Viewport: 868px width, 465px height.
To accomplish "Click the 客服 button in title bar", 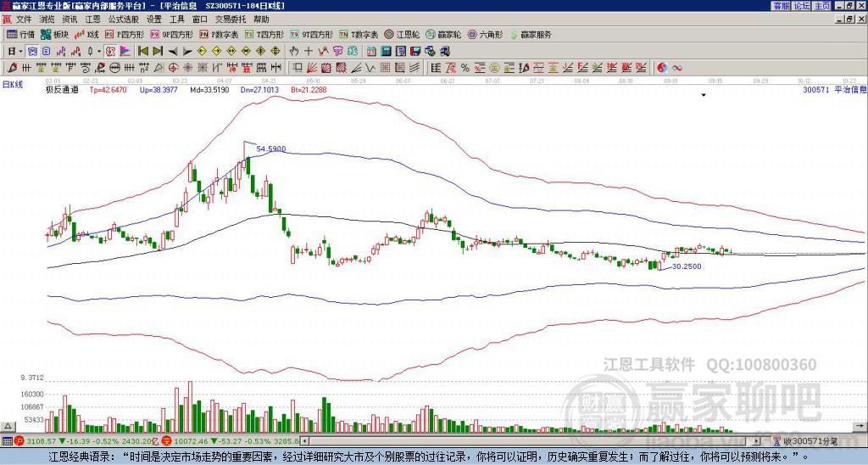I will point(782,6).
